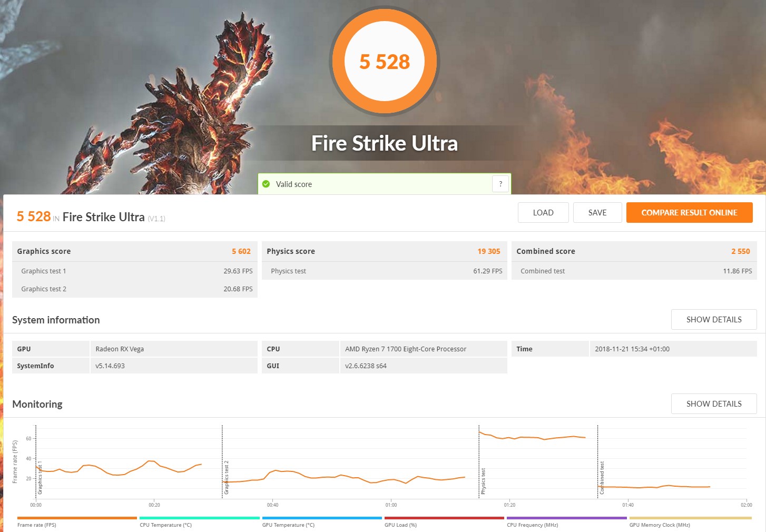
Task: Click the orange 5 528 score in the result header
Action: click(x=34, y=216)
